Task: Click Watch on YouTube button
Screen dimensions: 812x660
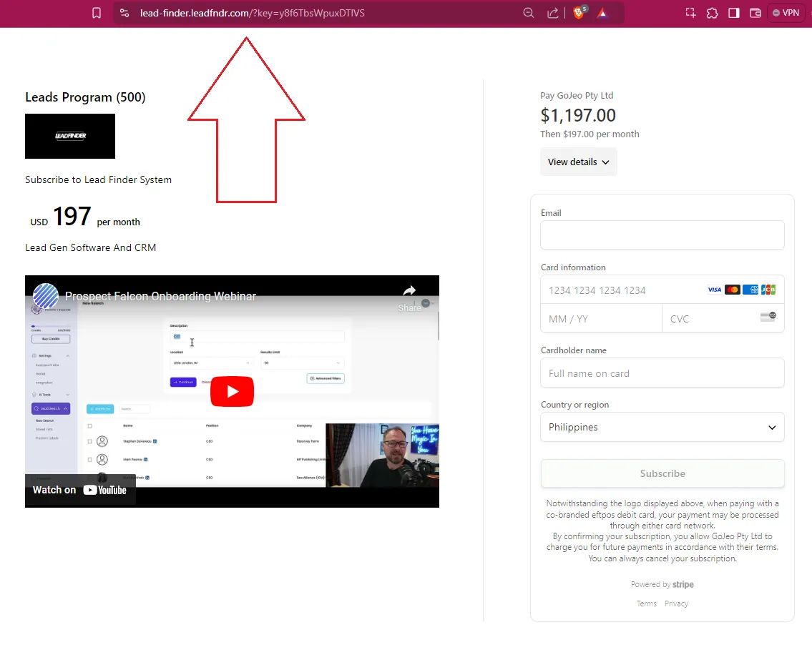Action: pos(79,491)
